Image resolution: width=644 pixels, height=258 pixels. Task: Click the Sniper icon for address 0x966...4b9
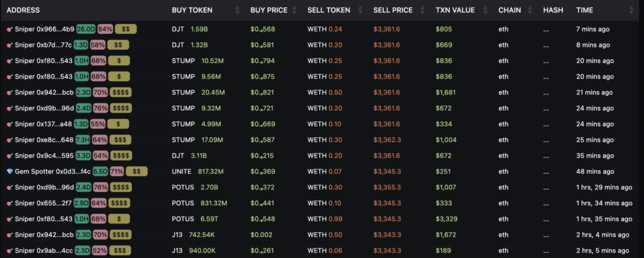tap(9, 29)
